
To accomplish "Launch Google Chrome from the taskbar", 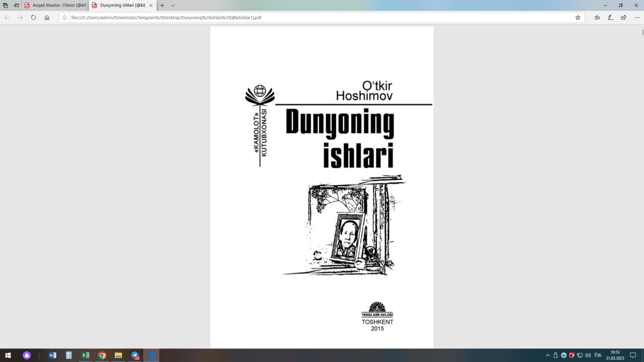I will (x=102, y=355).
